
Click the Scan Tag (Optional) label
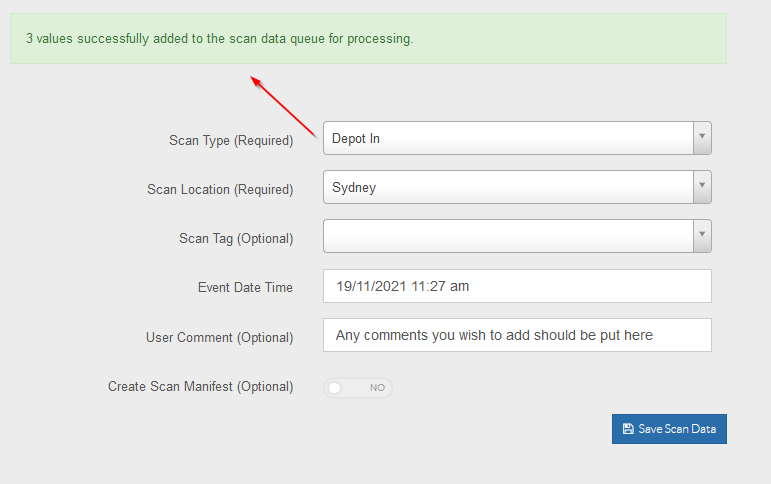pos(236,239)
